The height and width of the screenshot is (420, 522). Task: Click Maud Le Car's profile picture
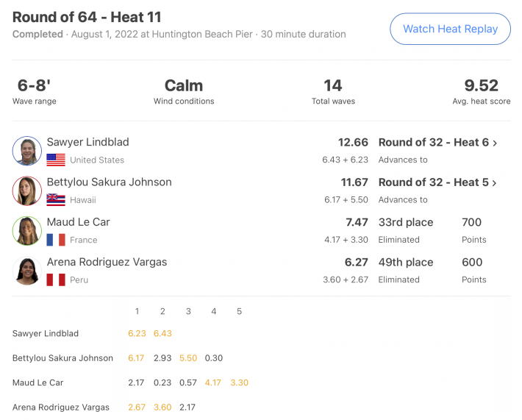point(27,230)
